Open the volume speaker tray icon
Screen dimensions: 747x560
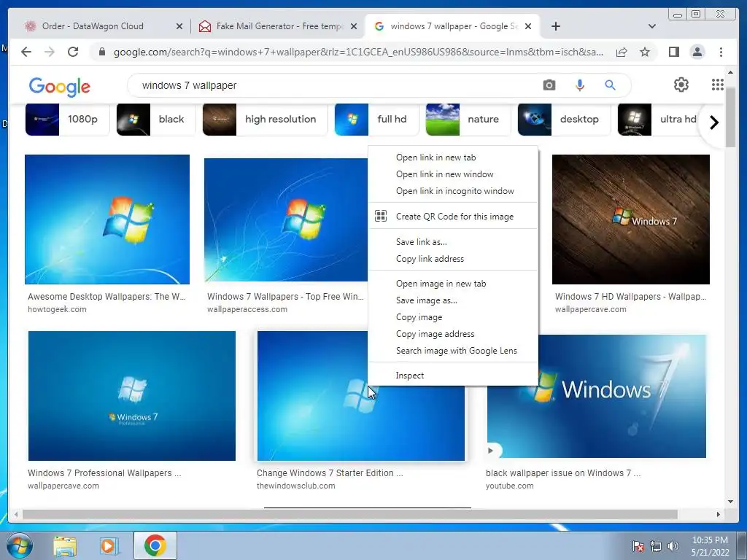point(673,546)
